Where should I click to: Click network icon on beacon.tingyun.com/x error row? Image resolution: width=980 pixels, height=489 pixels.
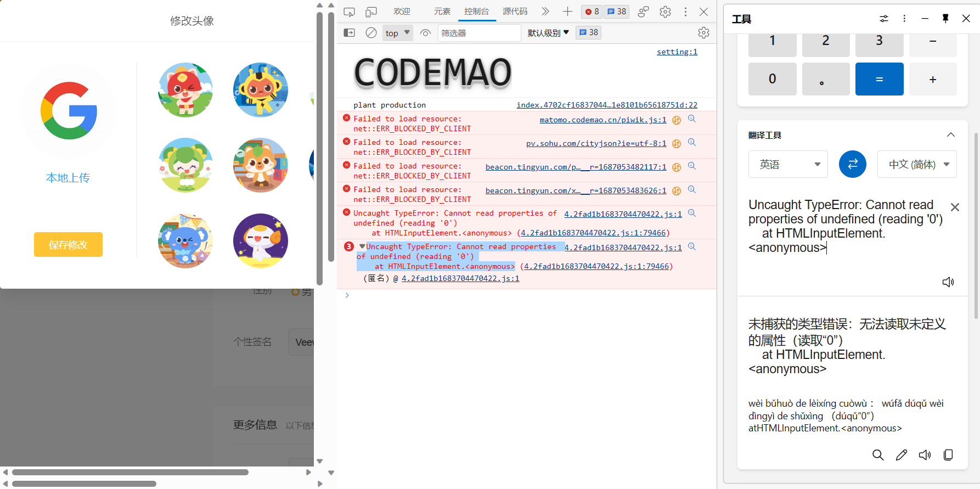(x=677, y=191)
